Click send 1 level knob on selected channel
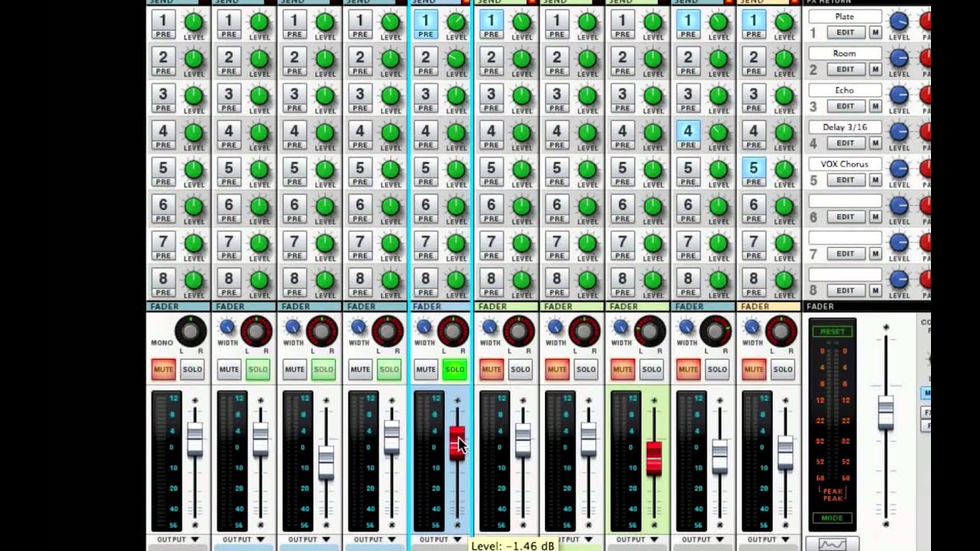 456,21
